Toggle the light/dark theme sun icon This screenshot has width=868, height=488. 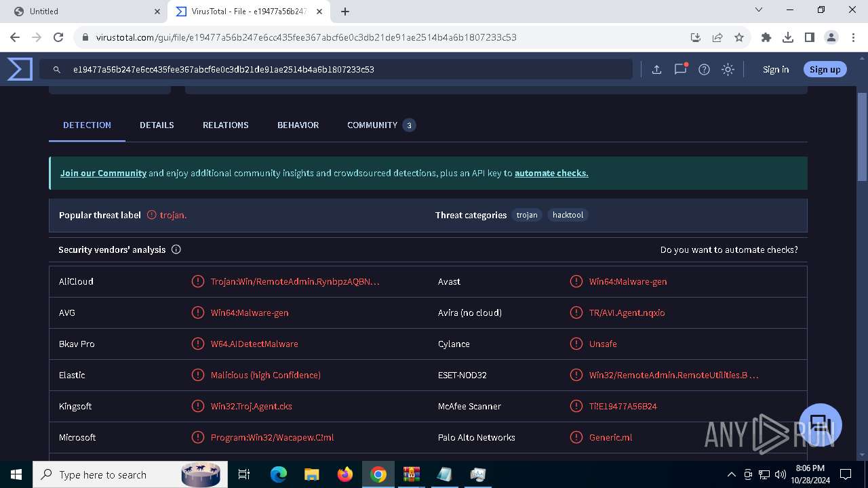728,69
